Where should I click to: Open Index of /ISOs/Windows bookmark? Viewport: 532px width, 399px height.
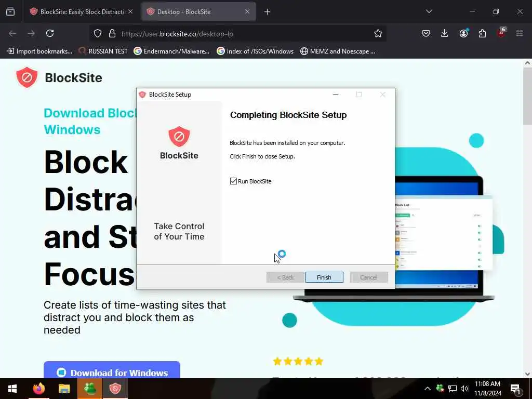click(x=255, y=51)
